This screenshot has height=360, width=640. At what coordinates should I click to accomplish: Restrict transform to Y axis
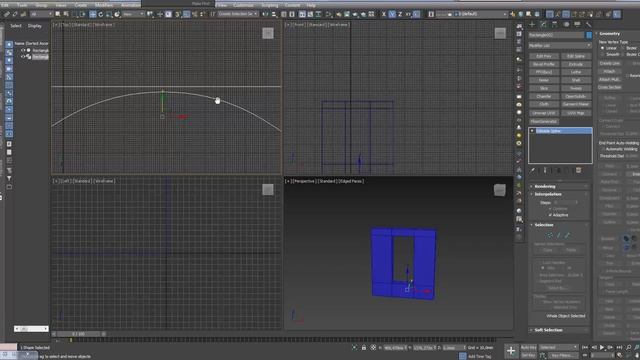point(392,14)
